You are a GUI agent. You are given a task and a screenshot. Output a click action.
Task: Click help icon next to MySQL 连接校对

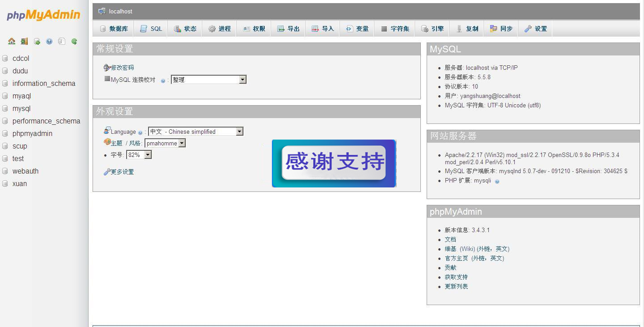pos(163,81)
